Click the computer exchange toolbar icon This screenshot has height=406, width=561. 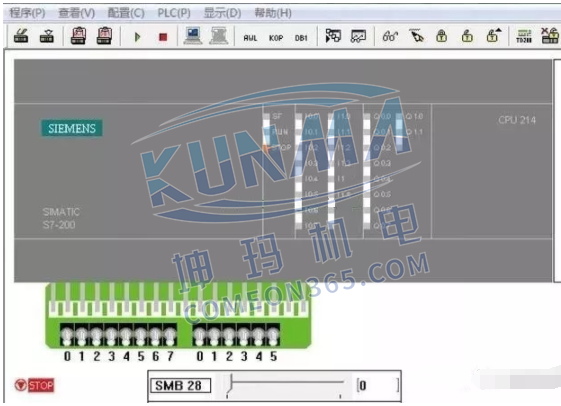point(193,36)
